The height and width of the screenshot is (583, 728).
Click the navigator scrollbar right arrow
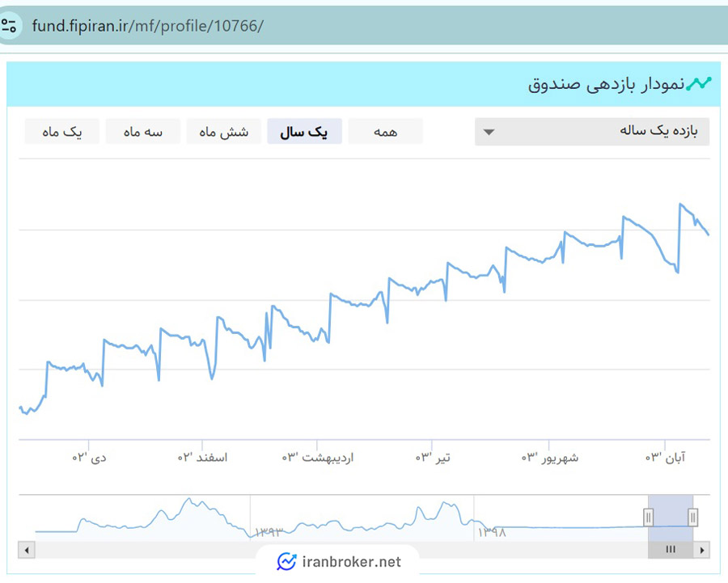[701, 550]
